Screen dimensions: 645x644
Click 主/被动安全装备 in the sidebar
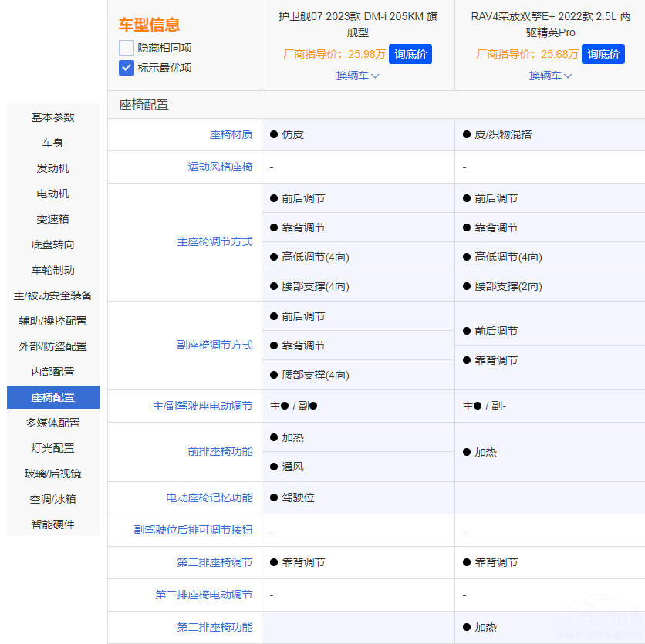click(x=52, y=295)
